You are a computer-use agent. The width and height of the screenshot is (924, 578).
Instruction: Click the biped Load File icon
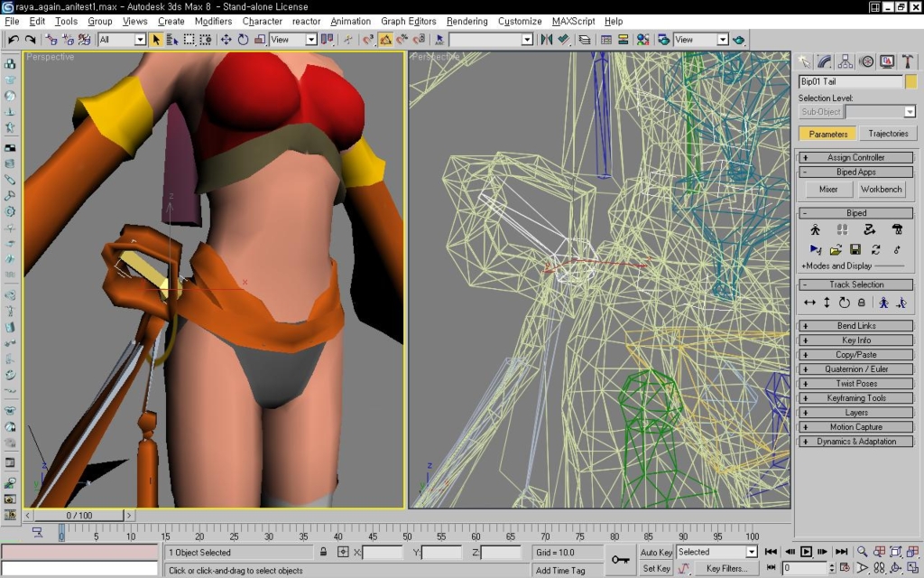point(836,250)
